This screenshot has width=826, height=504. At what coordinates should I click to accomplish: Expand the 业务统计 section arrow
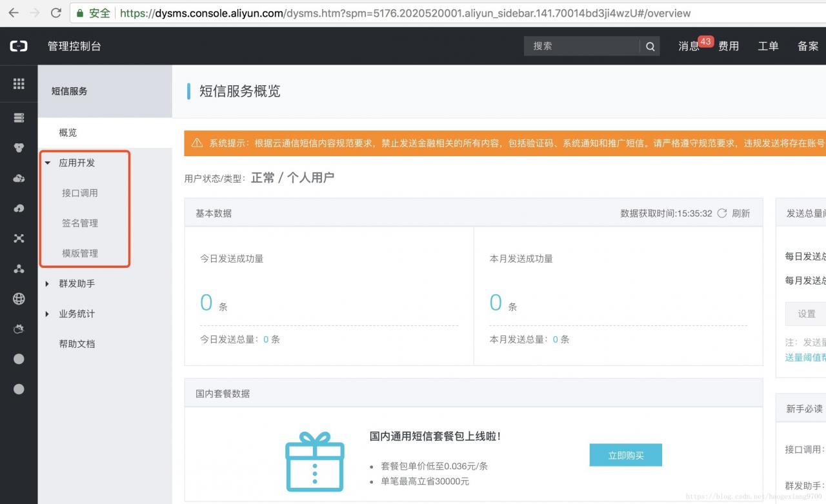tap(47, 314)
